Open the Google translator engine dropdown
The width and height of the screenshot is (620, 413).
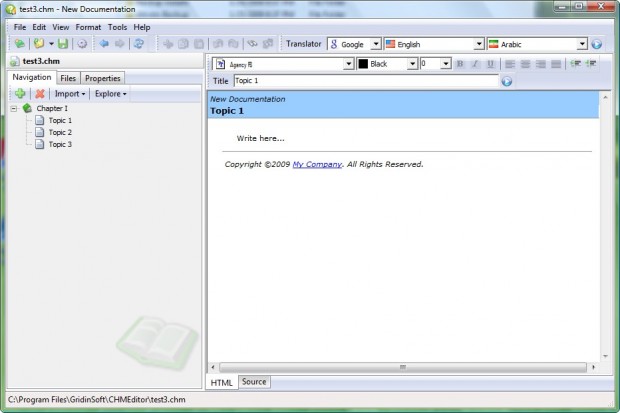coord(376,44)
